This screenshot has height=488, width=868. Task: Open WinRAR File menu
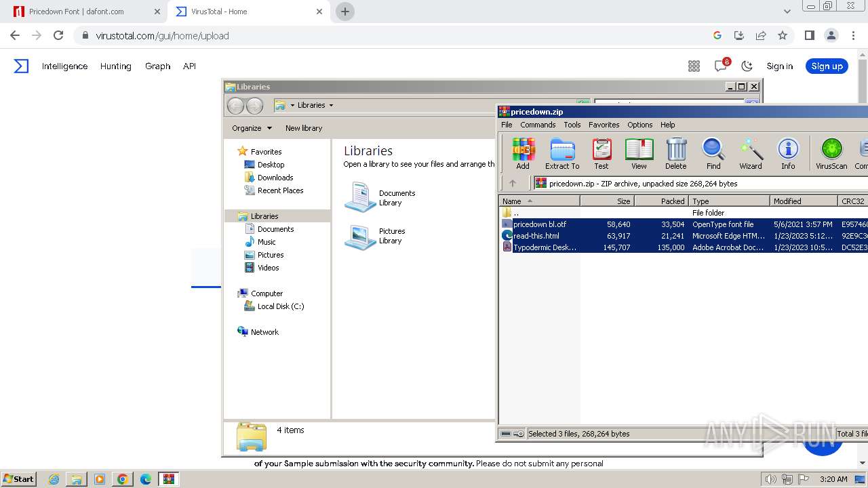(x=507, y=125)
